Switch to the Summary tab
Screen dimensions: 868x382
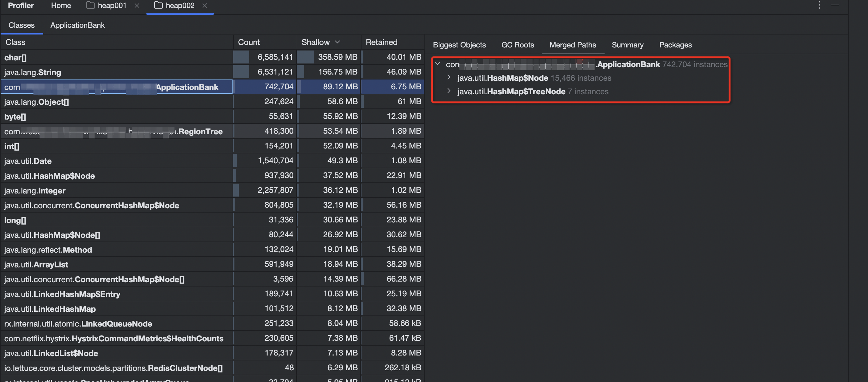click(627, 45)
